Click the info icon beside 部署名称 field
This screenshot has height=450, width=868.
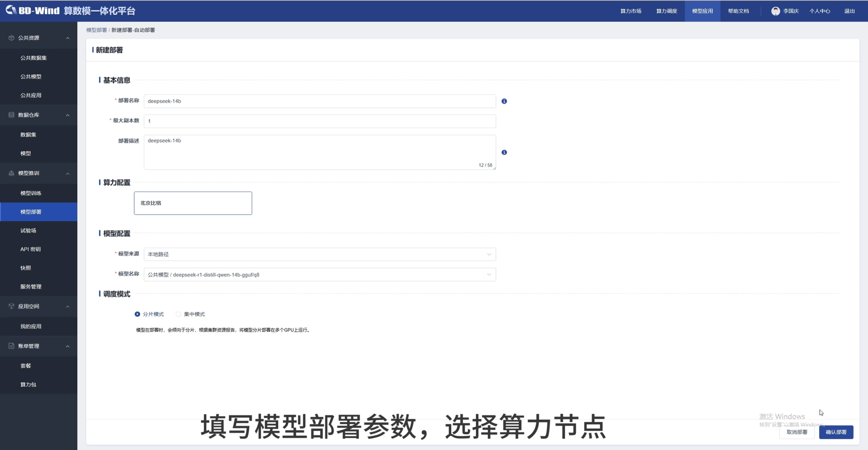[x=504, y=101]
